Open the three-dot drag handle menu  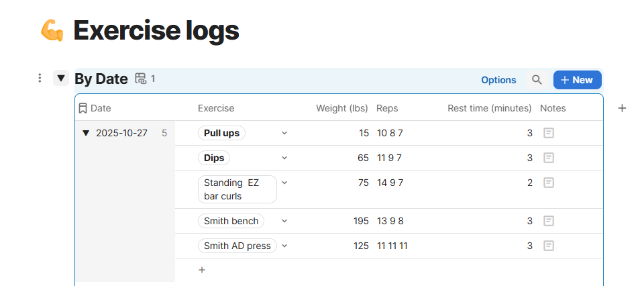[40, 78]
